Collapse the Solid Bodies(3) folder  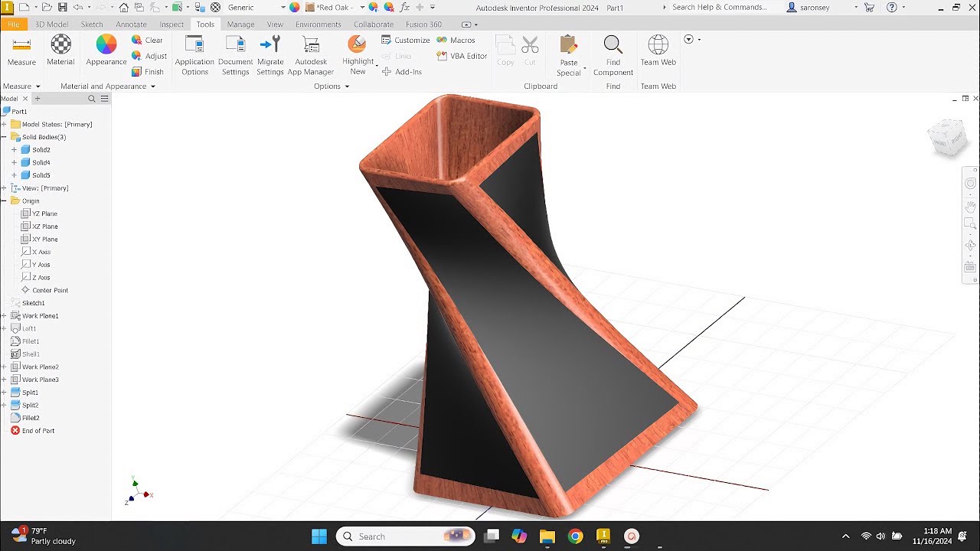click(x=4, y=137)
